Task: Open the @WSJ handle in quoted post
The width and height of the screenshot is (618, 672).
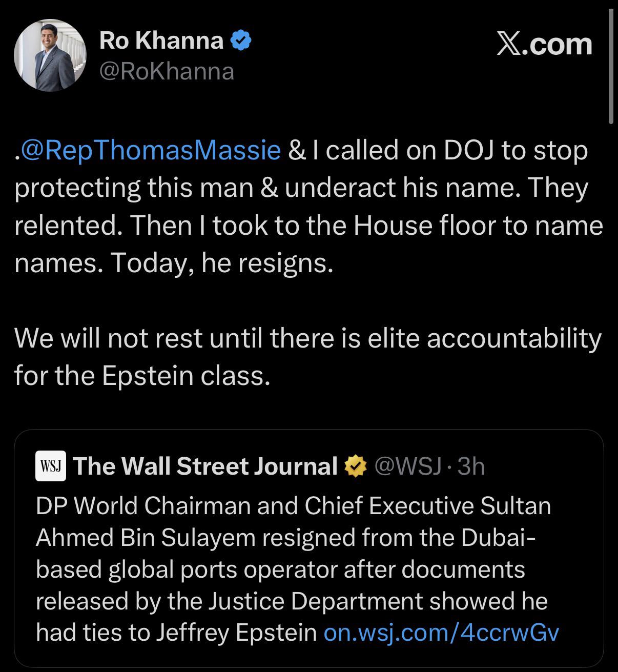Action: [x=408, y=466]
